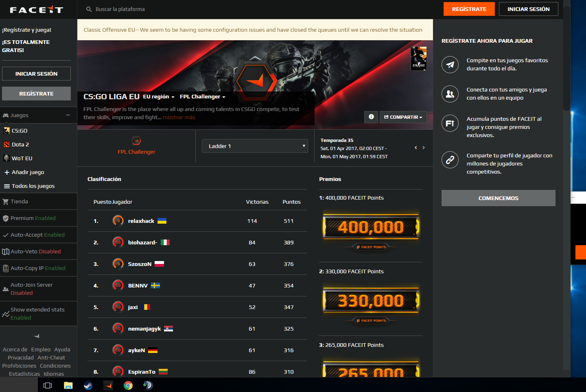Open player EspiranTo's profile
This screenshot has width=586, height=392.
coord(142,372)
